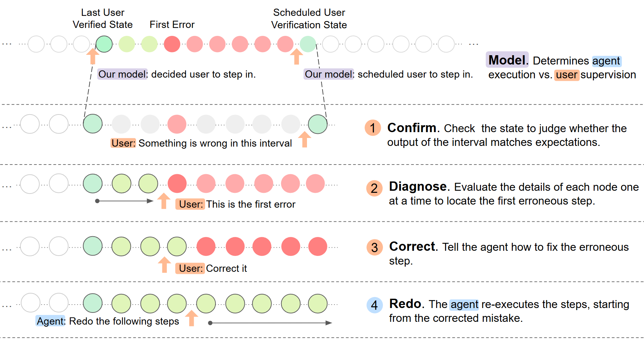Select the dark red First Error circle in top row

pos(172,44)
